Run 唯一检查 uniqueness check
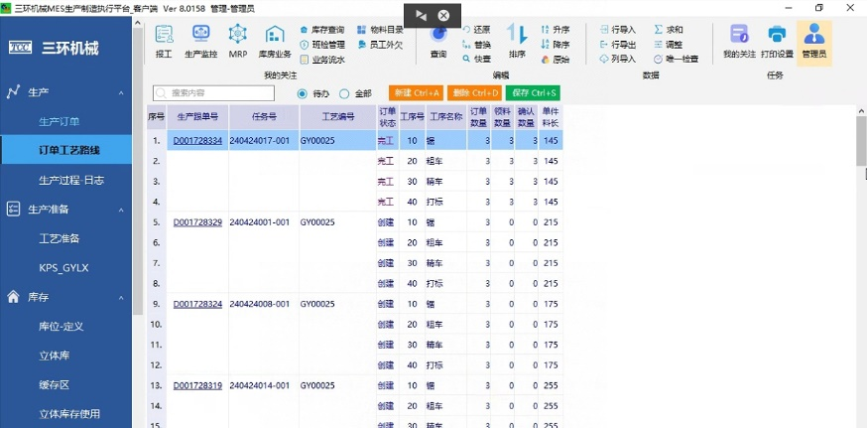 676,60
